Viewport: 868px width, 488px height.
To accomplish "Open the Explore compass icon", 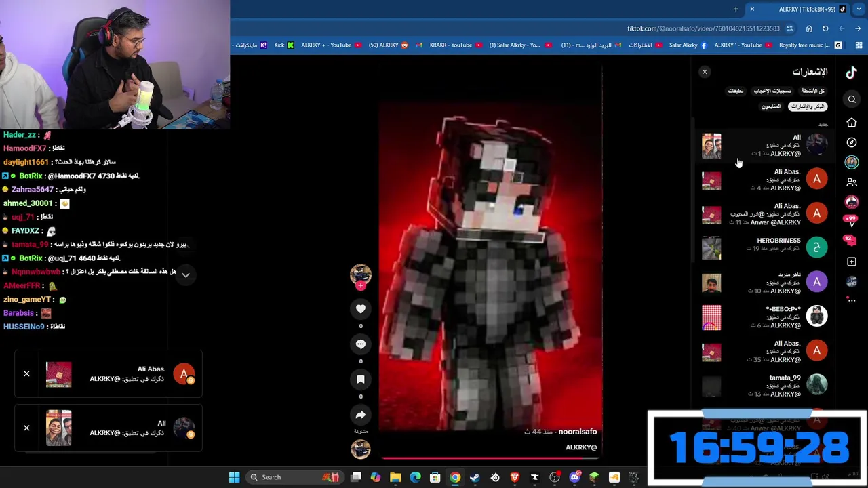I will point(852,142).
